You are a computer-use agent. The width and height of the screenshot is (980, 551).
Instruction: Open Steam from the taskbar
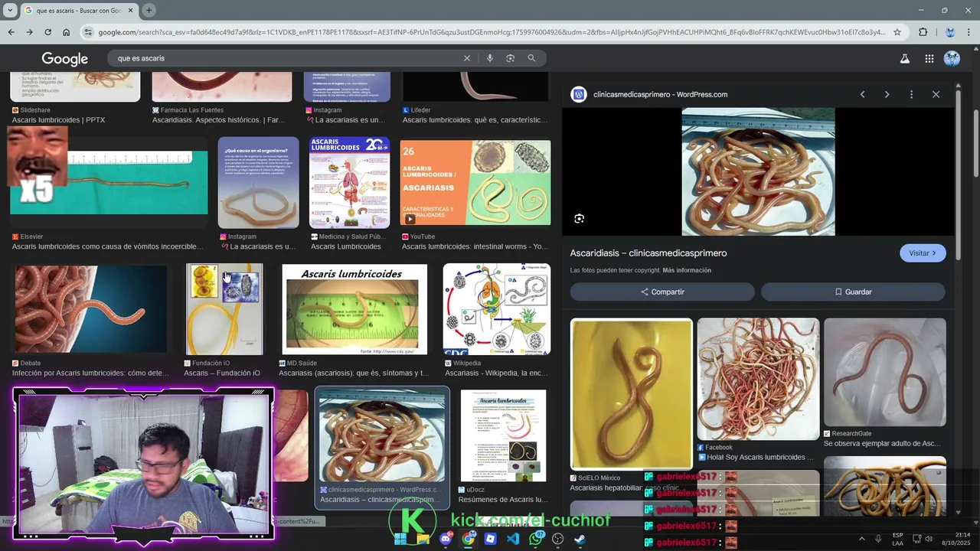[x=580, y=539]
